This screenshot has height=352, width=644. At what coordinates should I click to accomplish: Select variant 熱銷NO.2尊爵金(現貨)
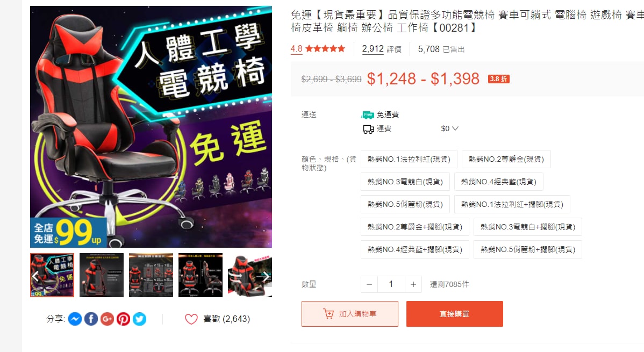pyautogui.click(x=506, y=159)
